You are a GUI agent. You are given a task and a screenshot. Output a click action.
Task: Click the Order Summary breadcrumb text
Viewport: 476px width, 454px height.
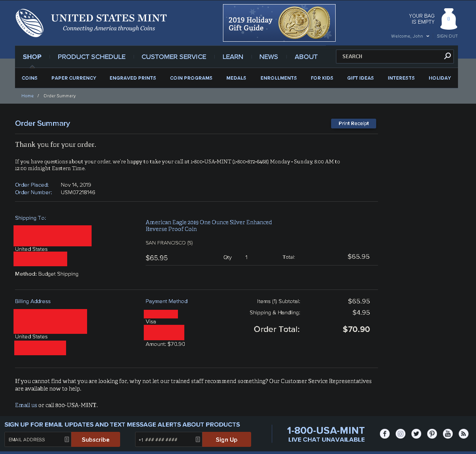(60, 96)
